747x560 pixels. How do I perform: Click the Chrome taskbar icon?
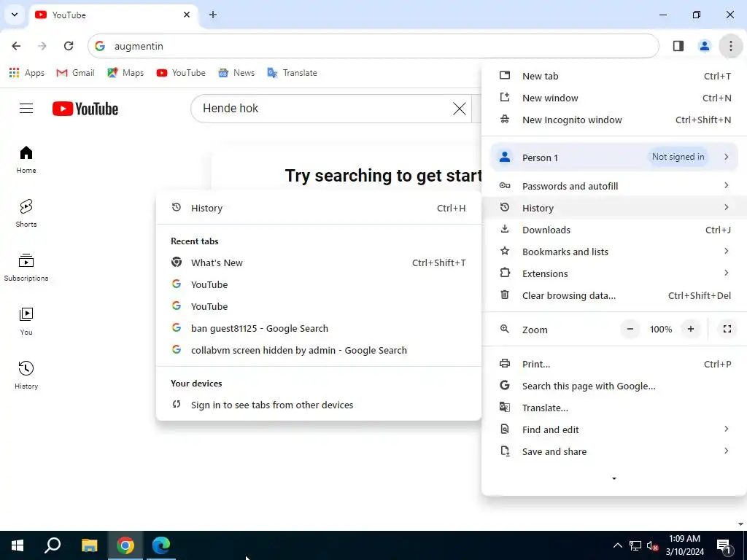[x=125, y=545]
